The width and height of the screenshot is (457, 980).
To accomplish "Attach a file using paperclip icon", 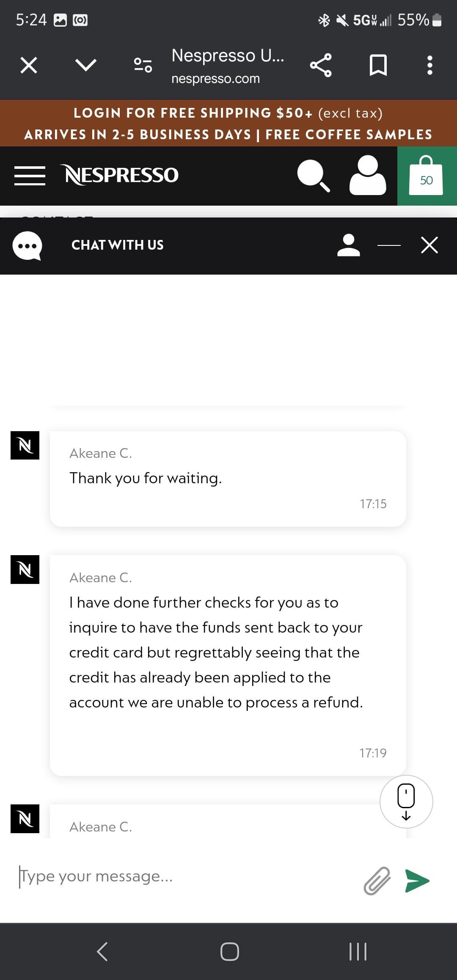I will (377, 881).
